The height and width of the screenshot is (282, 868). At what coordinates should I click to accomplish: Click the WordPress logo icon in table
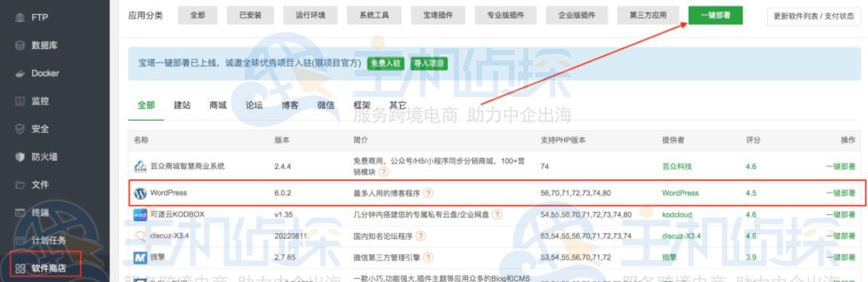pyautogui.click(x=140, y=193)
